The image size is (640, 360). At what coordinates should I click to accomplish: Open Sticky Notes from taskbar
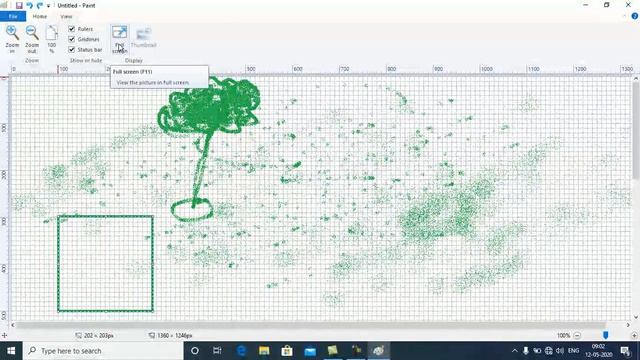[333, 351]
